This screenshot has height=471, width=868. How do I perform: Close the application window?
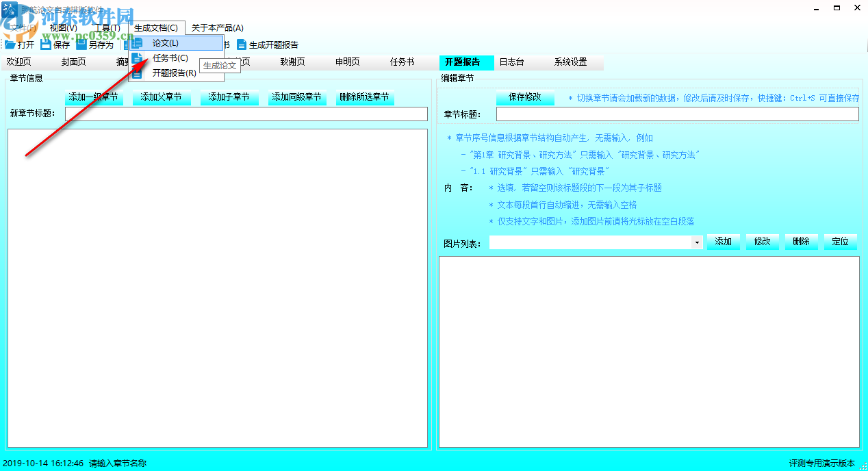pyautogui.click(x=857, y=8)
